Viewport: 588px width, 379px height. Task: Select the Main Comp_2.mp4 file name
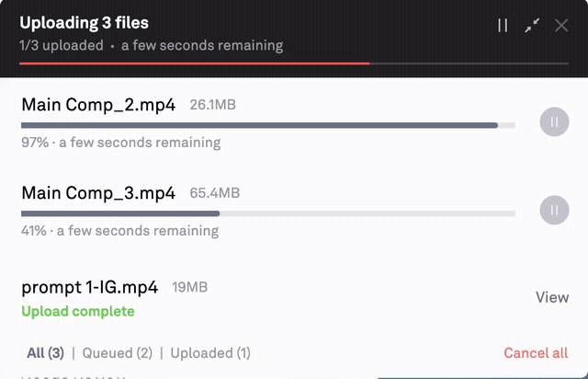(98, 105)
